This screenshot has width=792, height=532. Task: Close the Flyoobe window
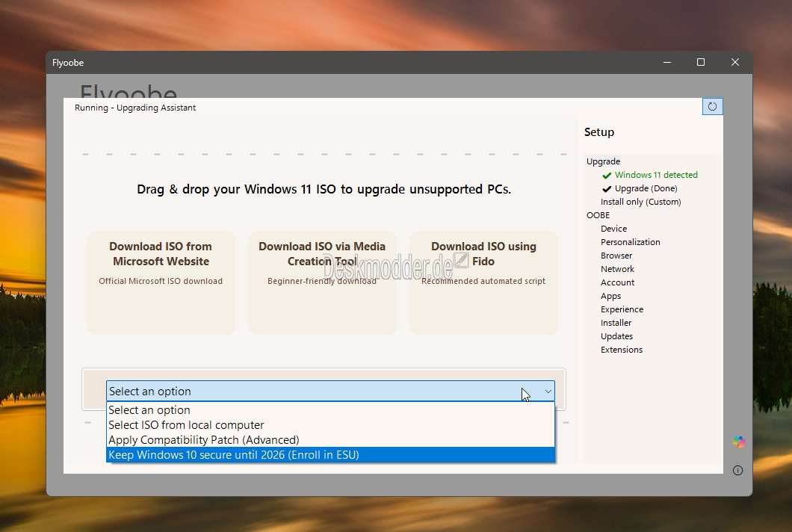click(x=735, y=62)
